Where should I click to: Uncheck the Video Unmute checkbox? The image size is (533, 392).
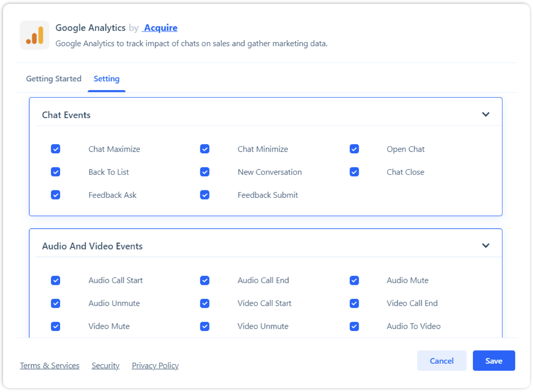click(205, 326)
